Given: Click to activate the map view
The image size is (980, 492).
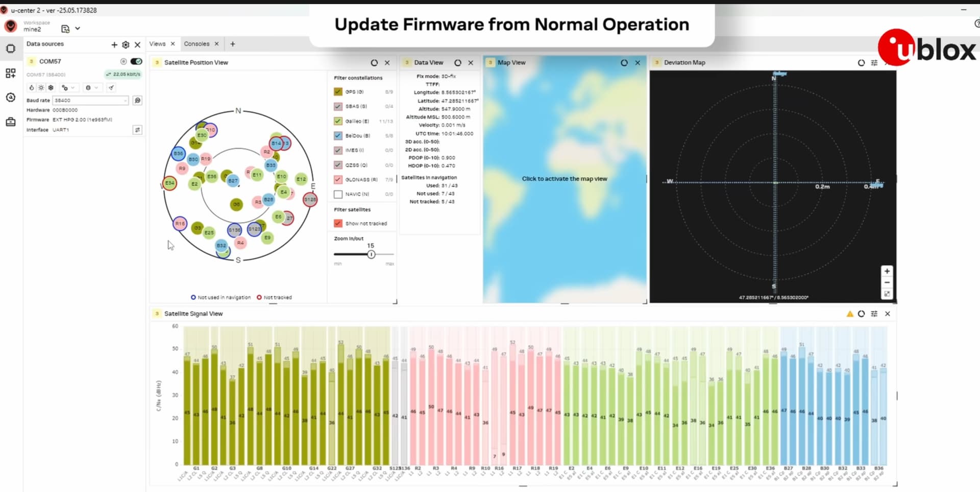Looking at the screenshot, I should click(x=565, y=179).
